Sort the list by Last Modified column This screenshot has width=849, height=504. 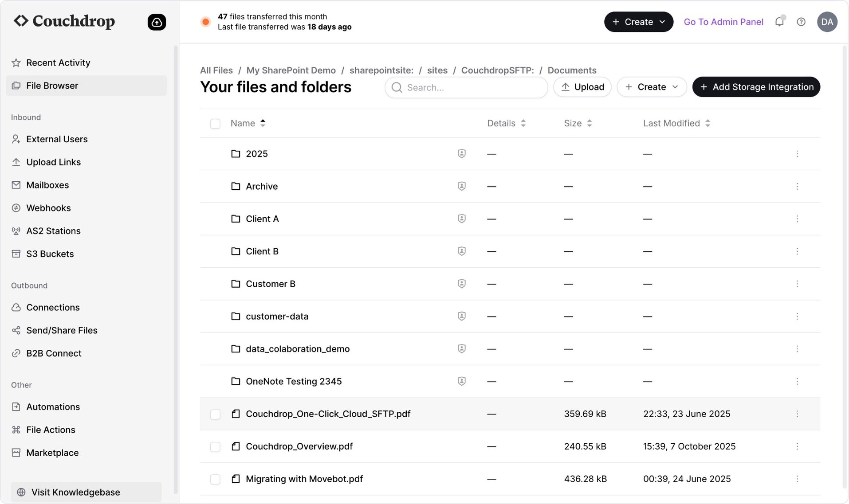pos(677,123)
